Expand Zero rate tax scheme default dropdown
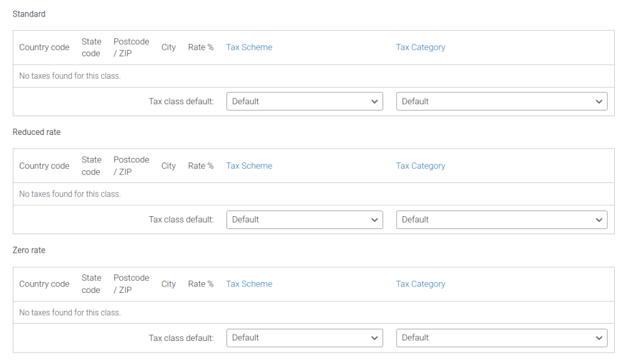This screenshot has width=627, height=364. (x=305, y=338)
